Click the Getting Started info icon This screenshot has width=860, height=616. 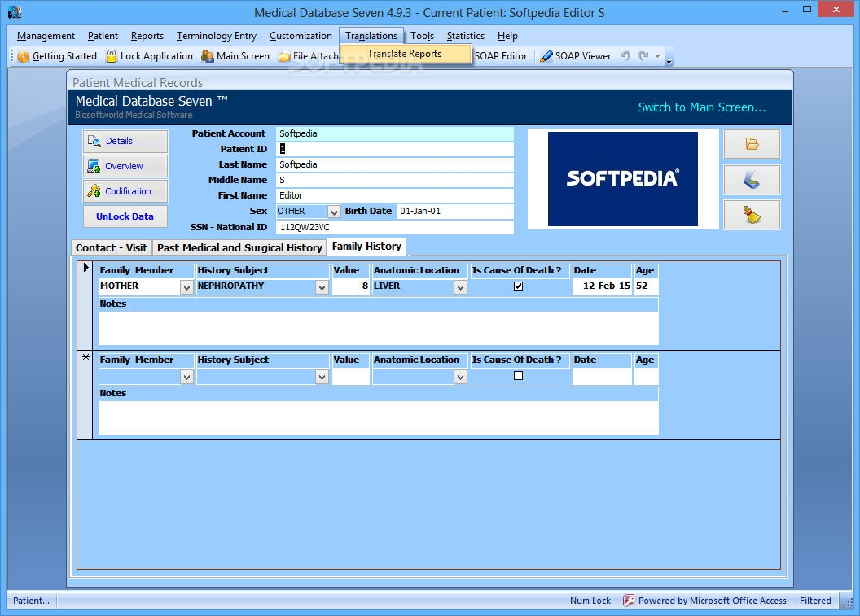point(23,56)
